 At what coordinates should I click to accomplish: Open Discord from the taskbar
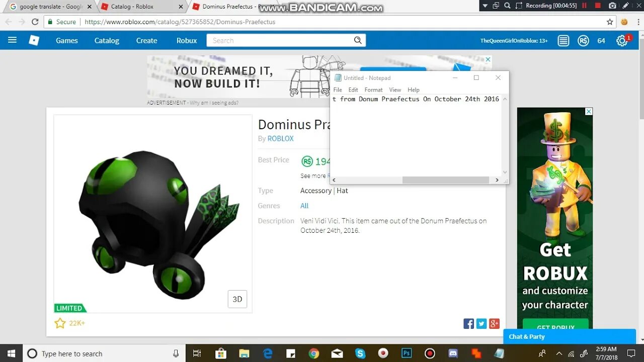[x=453, y=353]
